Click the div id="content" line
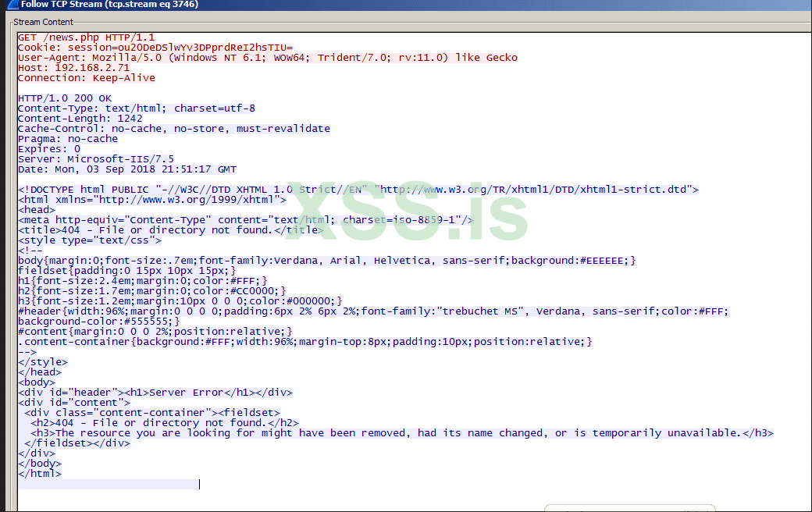 click(x=73, y=402)
